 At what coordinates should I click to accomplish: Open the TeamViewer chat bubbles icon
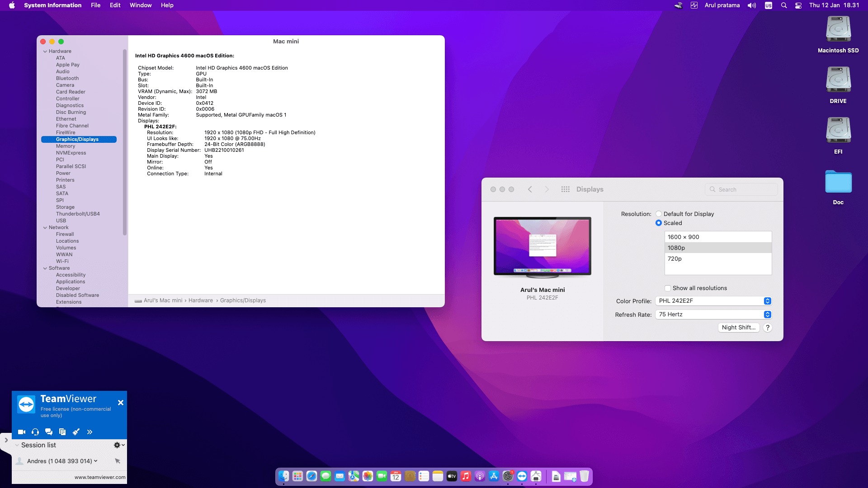point(49,432)
